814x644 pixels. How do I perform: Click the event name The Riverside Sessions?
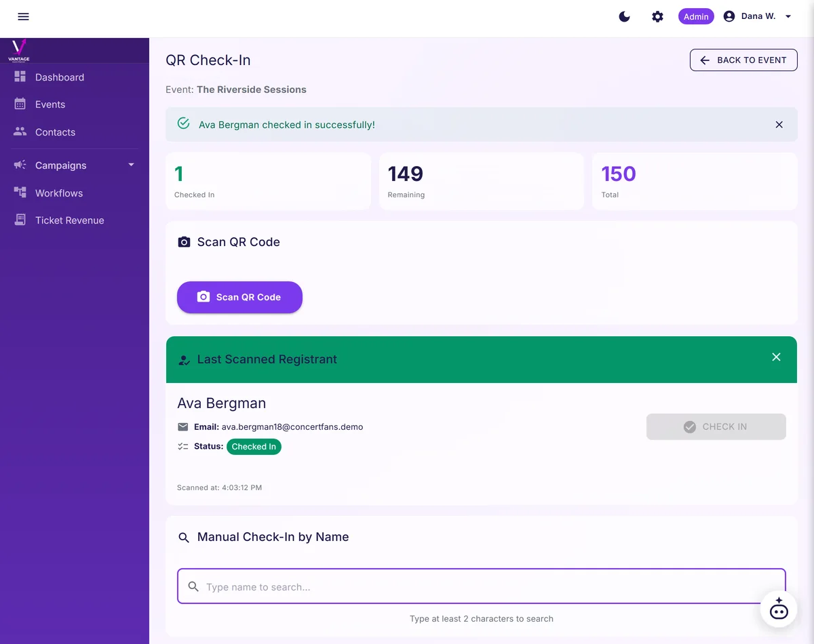pyautogui.click(x=252, y=89)
